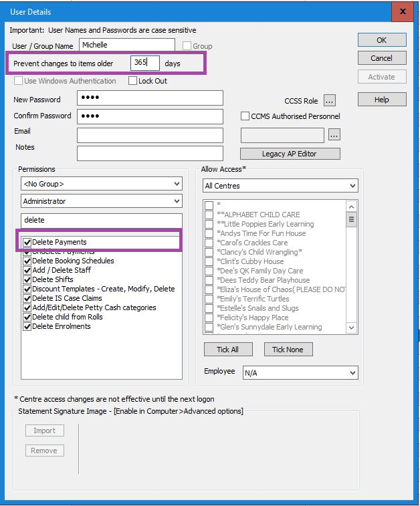
Task: Click ellipsis button beside the CCMS personnel field
Action: pos(334,135)
